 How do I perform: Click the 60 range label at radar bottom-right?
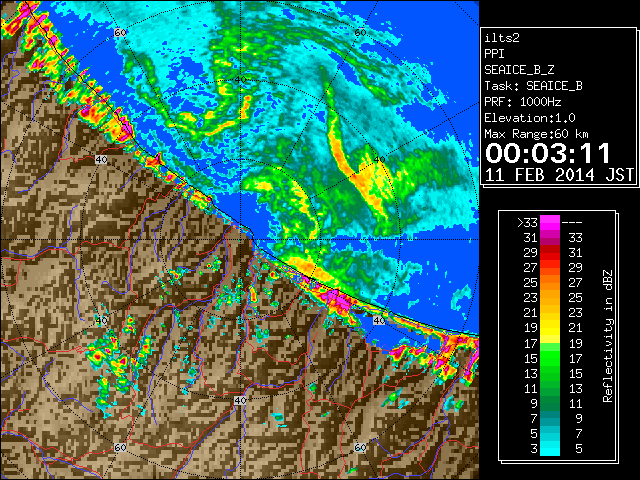[360, 448]
